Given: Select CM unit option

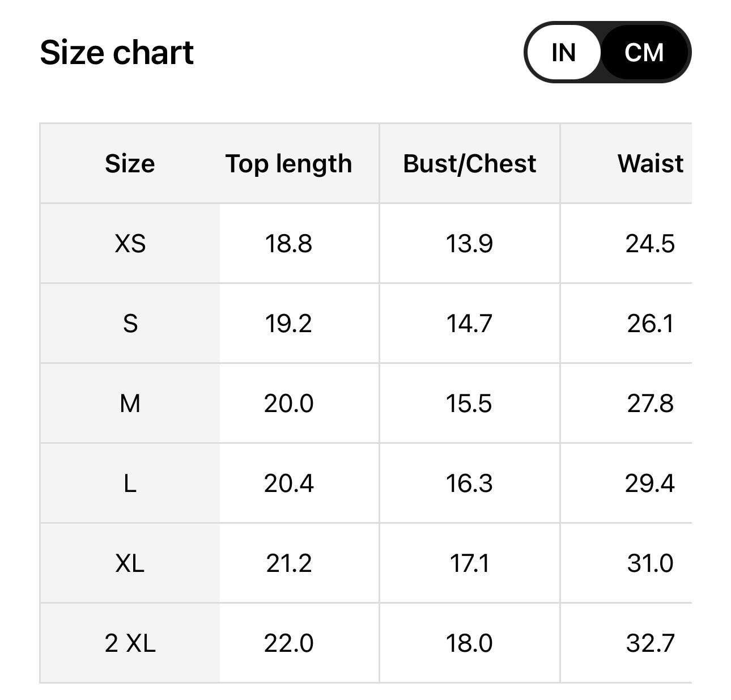Looking at the screenshot, I should click(x=644, y=52).
